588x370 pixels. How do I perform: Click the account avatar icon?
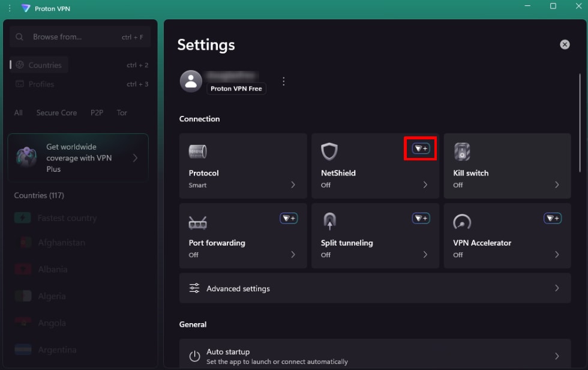[x=191, y=81]
